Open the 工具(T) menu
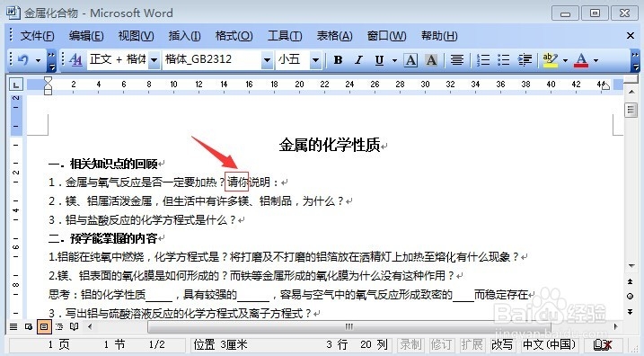 pyautogui.click(x=285, y=36)
